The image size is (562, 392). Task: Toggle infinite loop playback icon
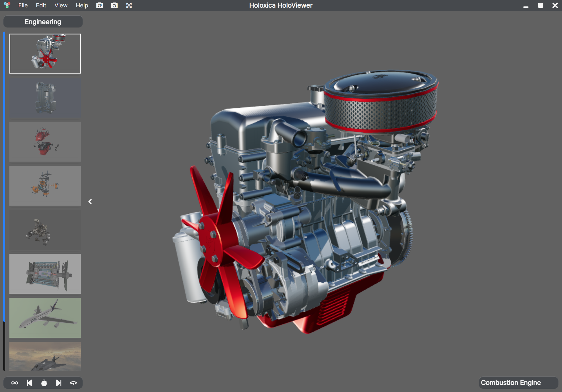(x=15, y=383)
